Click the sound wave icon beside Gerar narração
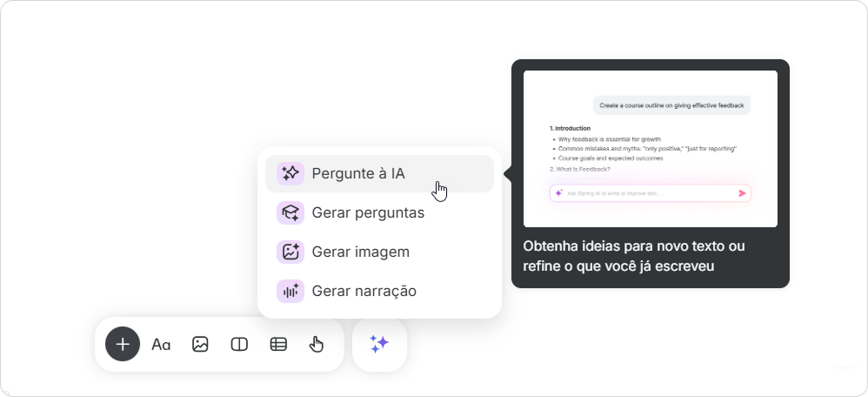The width and height of the screenshot is (868, 397). click(290, 291)
